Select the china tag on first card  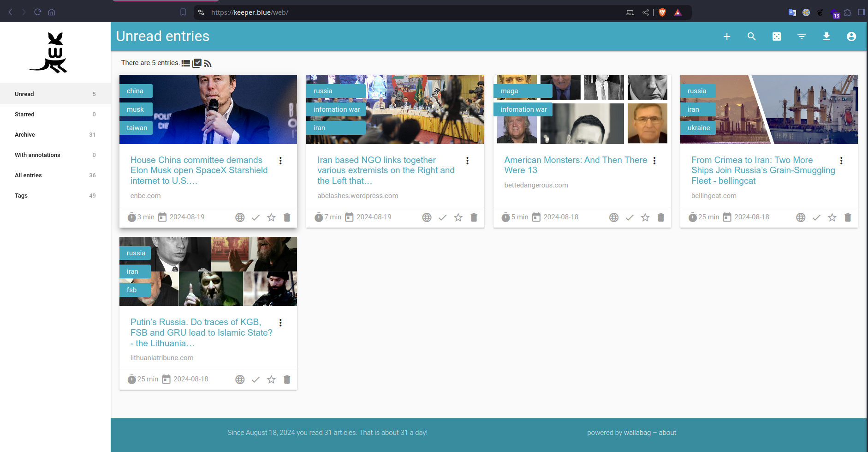(x=135, y=91)
